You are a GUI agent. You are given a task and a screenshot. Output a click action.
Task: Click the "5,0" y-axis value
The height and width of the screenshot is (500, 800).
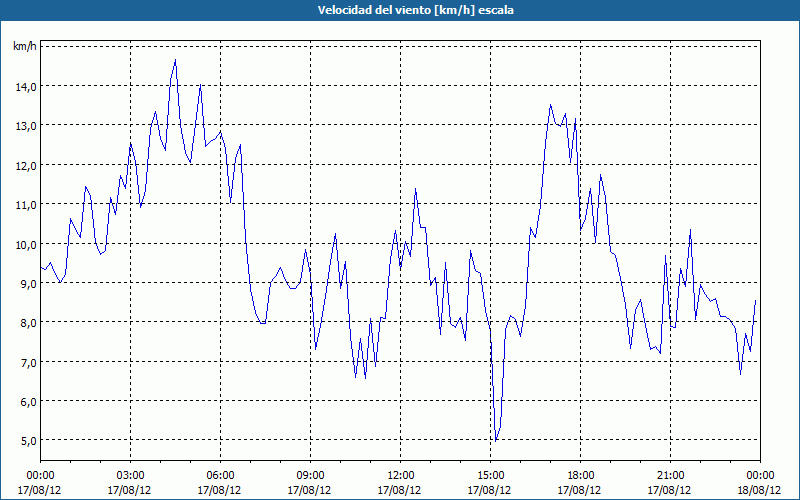coord(28,440)
